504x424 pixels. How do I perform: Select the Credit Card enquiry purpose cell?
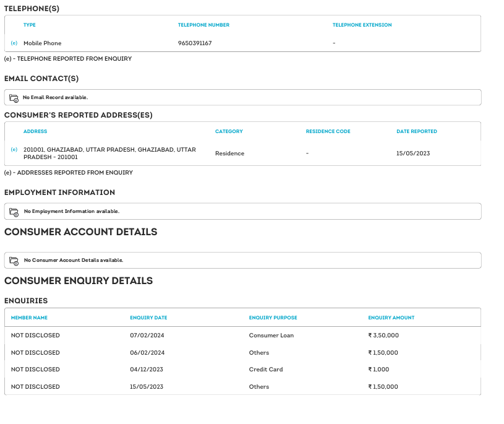[266, 370]
